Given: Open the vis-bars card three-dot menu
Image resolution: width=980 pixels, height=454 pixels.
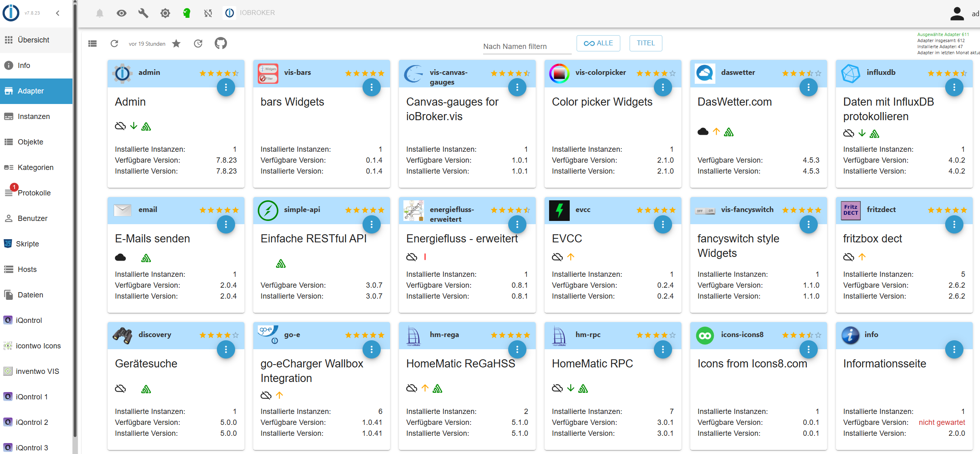Looking at the screenshot, I should 371,87.
